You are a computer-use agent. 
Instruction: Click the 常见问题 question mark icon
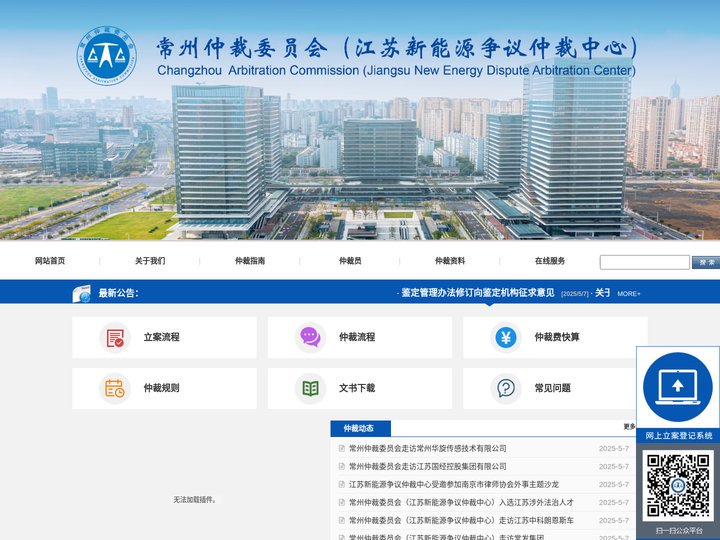[x=506, y=388]
